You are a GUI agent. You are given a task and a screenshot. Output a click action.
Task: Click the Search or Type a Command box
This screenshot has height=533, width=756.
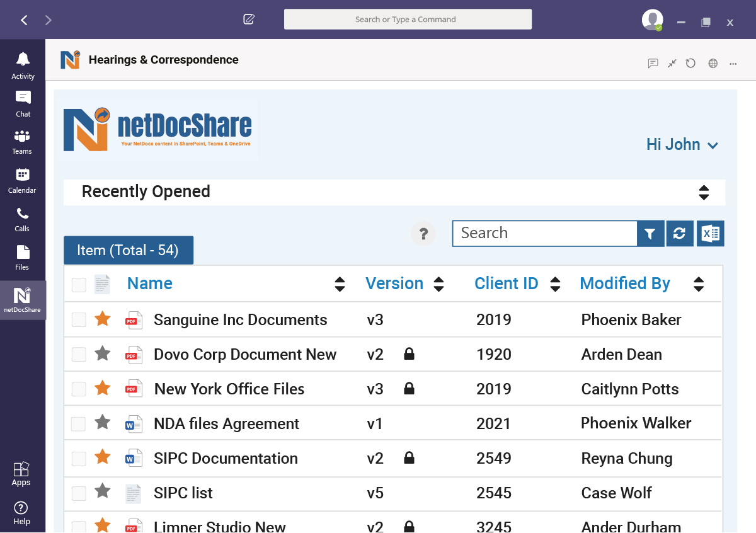pyautogui.click(x=408, y=20)
